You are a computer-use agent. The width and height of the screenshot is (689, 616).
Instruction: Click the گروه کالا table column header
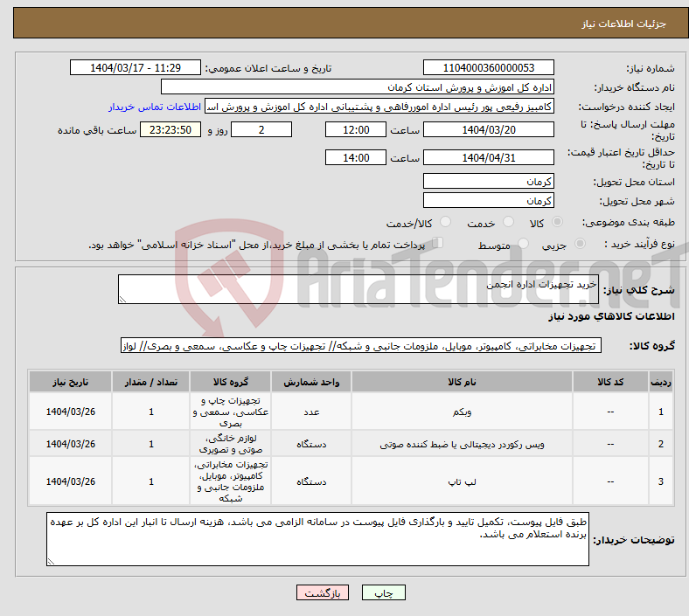coord(231,382)
